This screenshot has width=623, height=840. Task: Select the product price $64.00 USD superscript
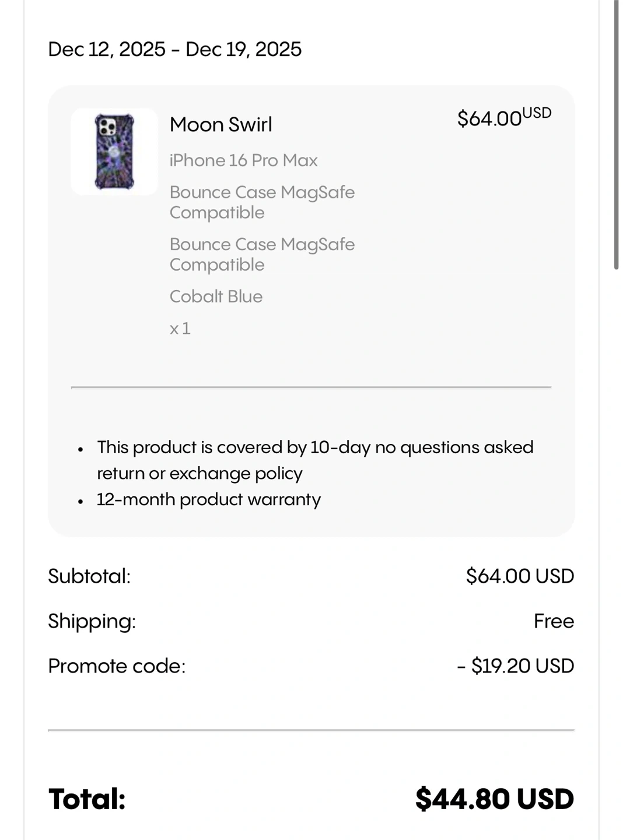503,117
